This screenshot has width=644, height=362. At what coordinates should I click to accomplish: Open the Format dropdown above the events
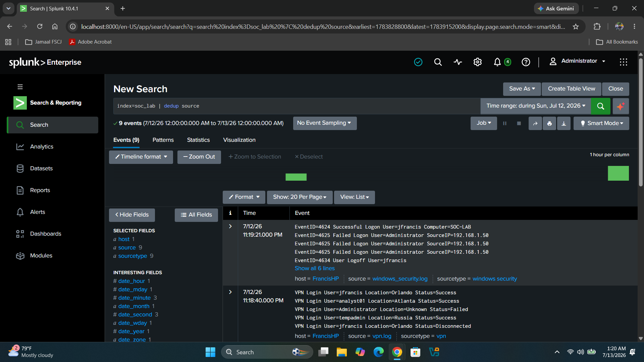(x=244, y=197)
